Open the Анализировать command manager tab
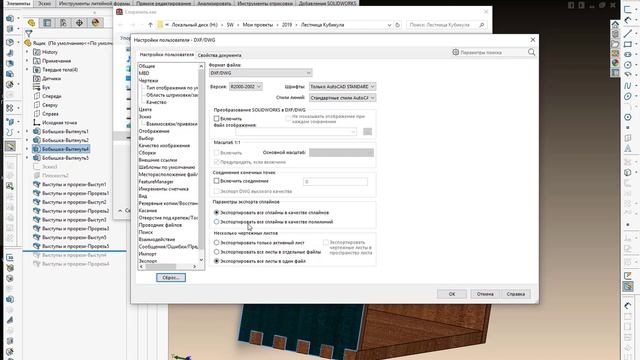Viewport: 640px width, 360px height. 214,3
